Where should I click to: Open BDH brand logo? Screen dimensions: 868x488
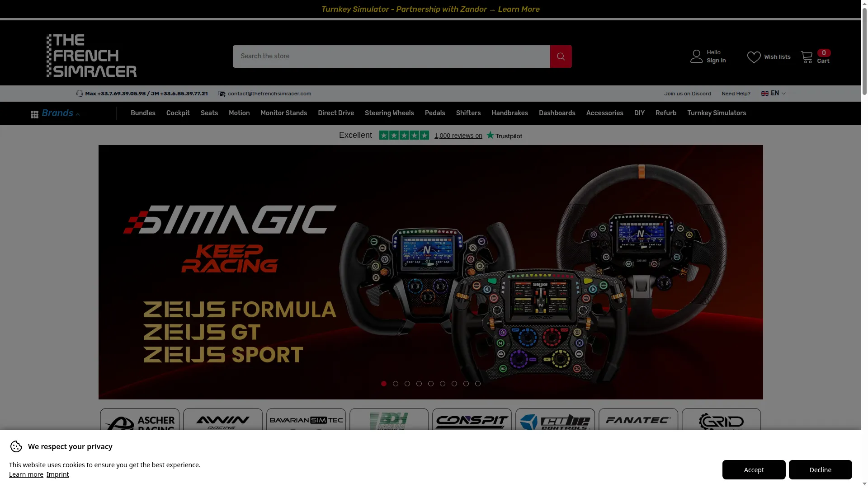point(389,420)
